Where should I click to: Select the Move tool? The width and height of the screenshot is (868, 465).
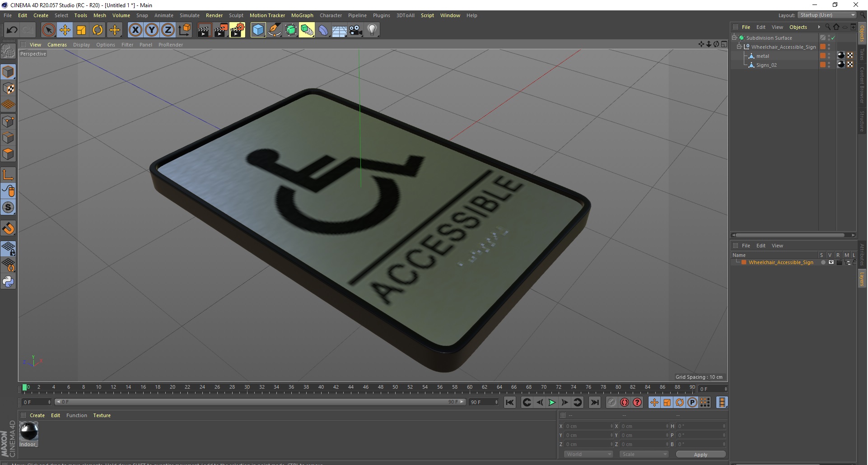point(65,30)
